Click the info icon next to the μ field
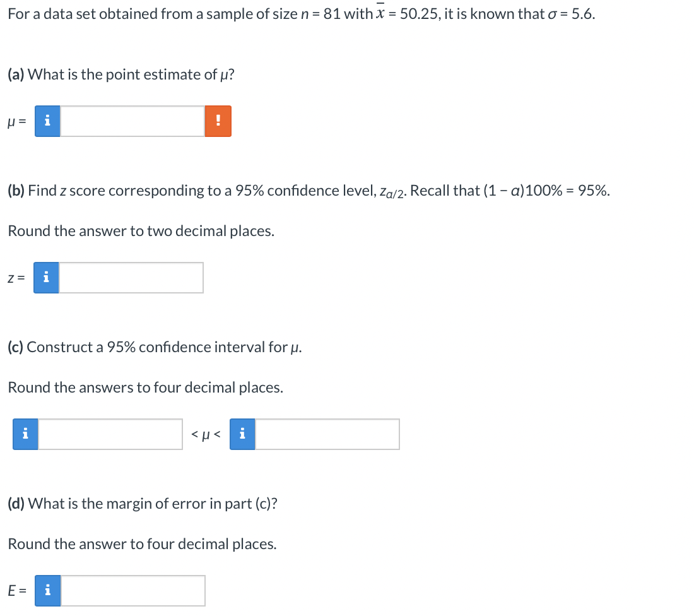This screenshot has height=616, width=694. tap(47, 121)
